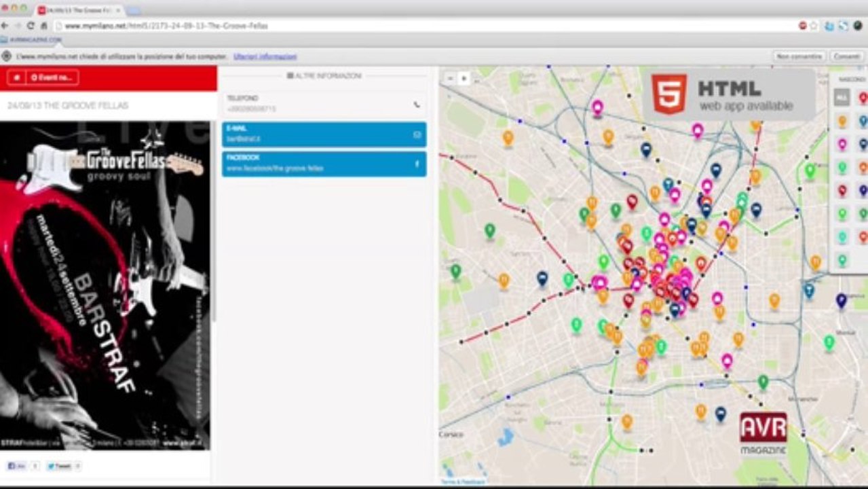This screenshot has width=868, height=489.
Task: Click the Telefono phone icon
Action: click(x=416, y=105)
